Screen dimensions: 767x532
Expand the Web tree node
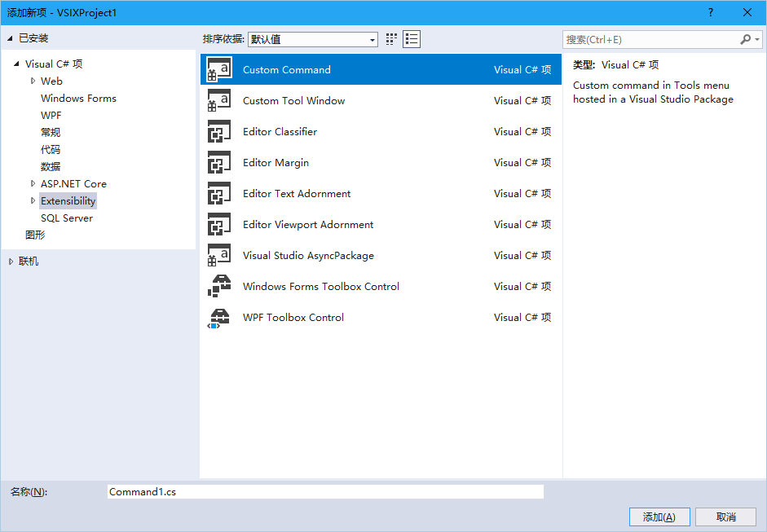[33, 81]
